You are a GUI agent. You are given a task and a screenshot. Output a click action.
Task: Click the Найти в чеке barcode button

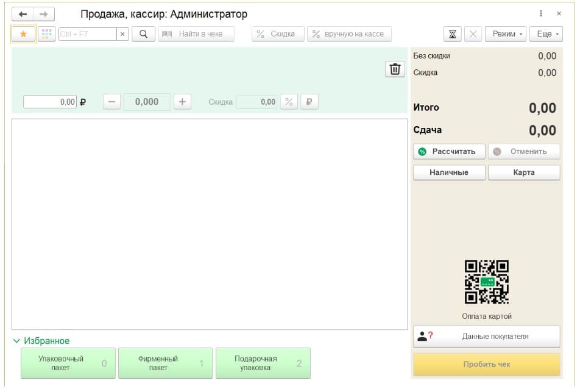pyautogui.click(x=196, y=34)
